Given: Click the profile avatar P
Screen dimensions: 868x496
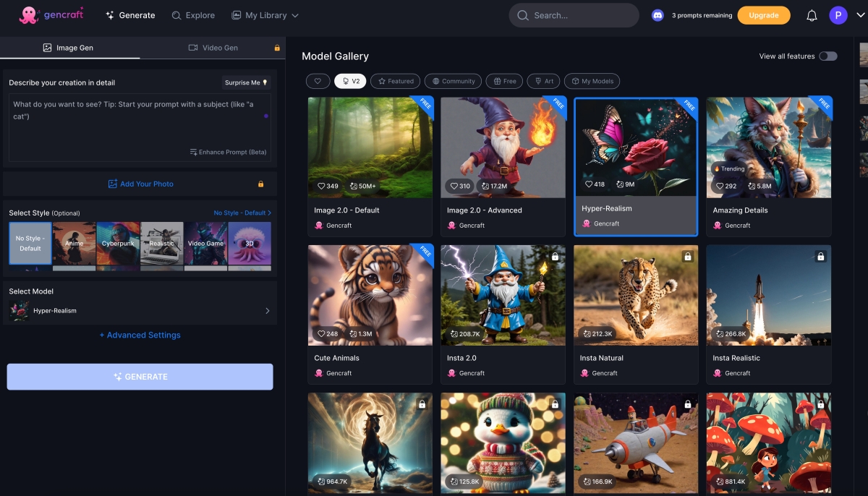Looking at the screenshot, I should [x=838, y=15].
